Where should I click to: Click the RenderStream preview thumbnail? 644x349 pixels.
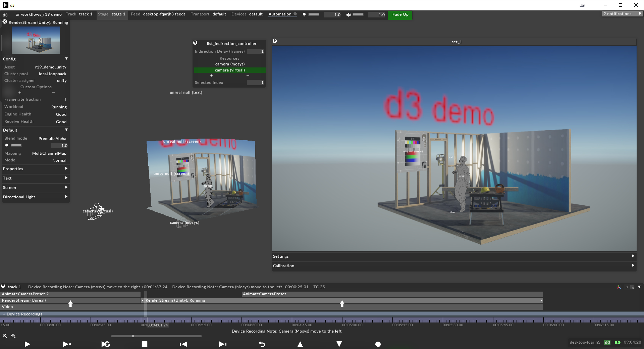(36, 40)
